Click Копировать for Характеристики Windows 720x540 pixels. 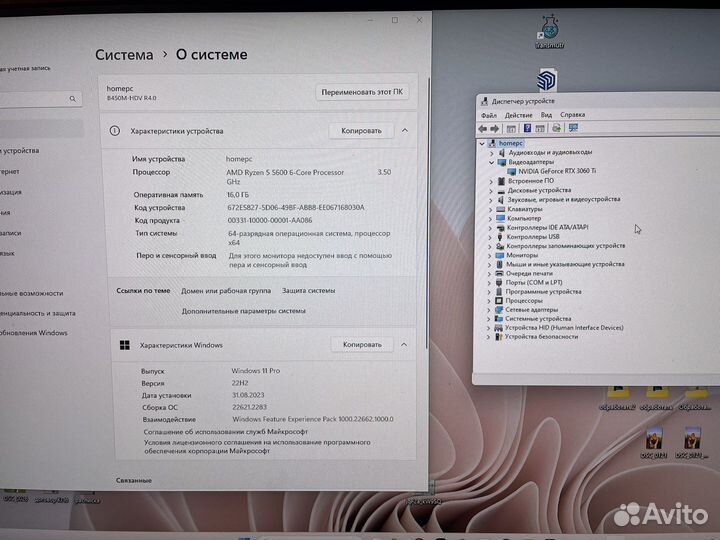[x=362, y=345]
